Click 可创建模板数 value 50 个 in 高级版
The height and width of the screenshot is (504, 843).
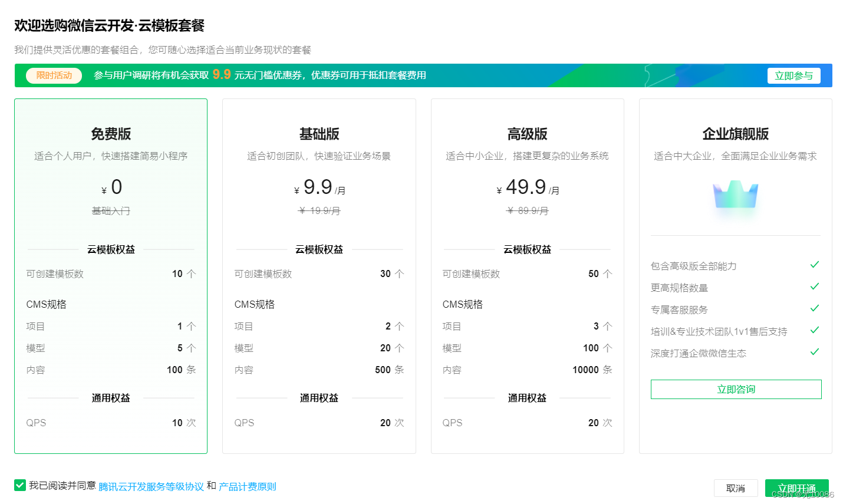600,274
